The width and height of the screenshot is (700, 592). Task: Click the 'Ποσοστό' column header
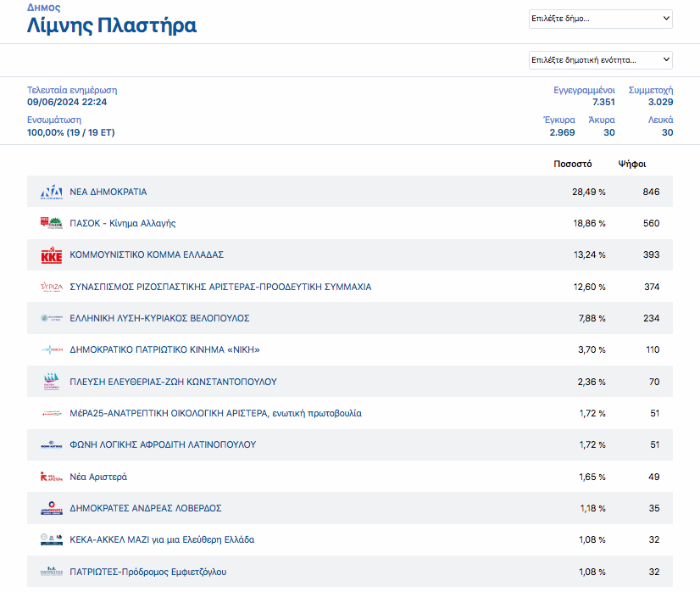[x=573, y=164]
